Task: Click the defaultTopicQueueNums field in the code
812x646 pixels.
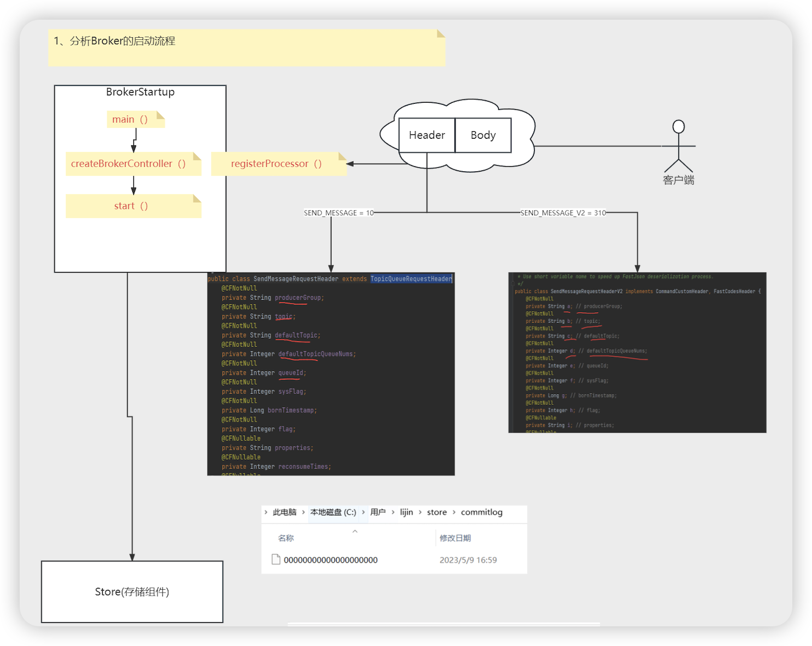Action: [316, 354]
